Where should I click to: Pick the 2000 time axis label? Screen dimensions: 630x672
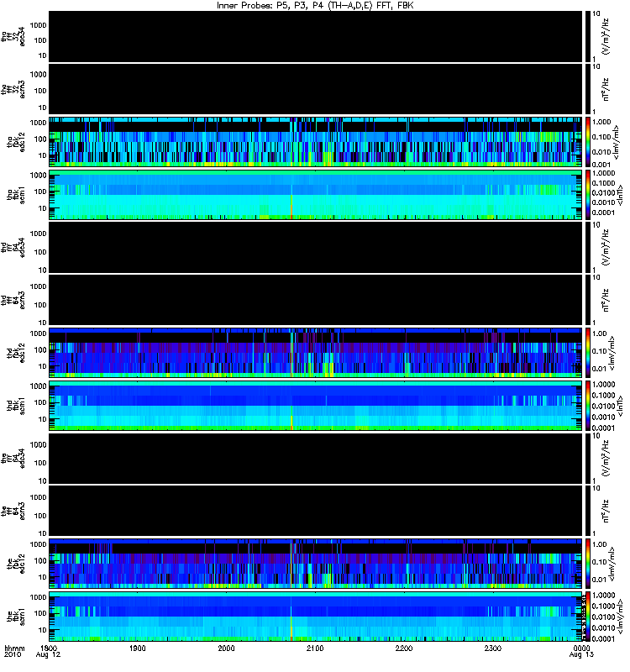point(226,648)
